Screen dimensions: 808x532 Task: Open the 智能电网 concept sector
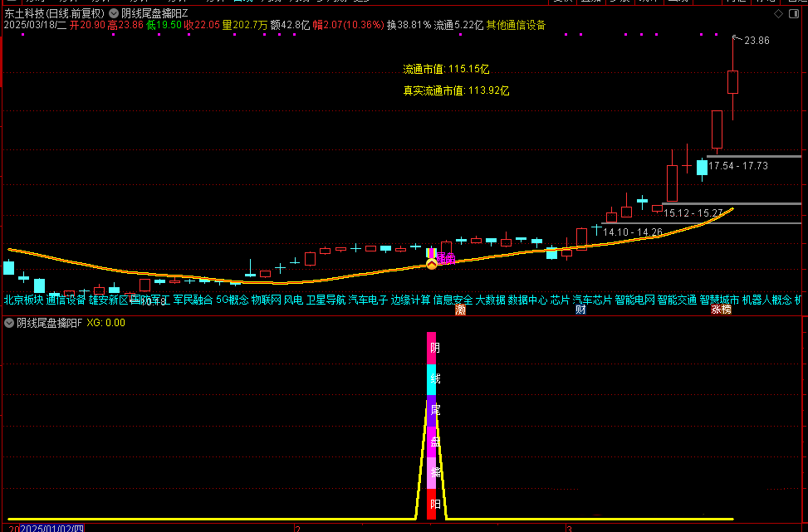coord(635,300)
